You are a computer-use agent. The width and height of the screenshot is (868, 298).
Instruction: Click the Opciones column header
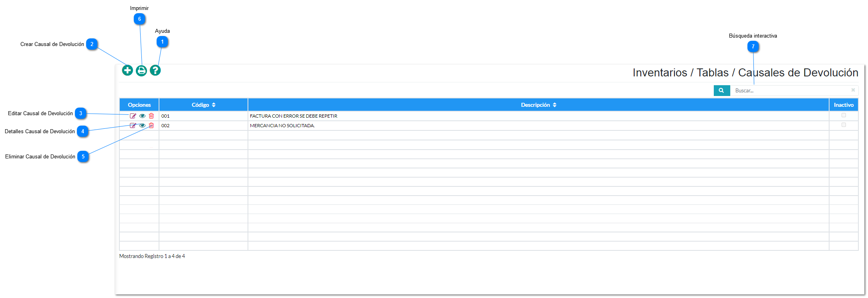pos(139,105)
